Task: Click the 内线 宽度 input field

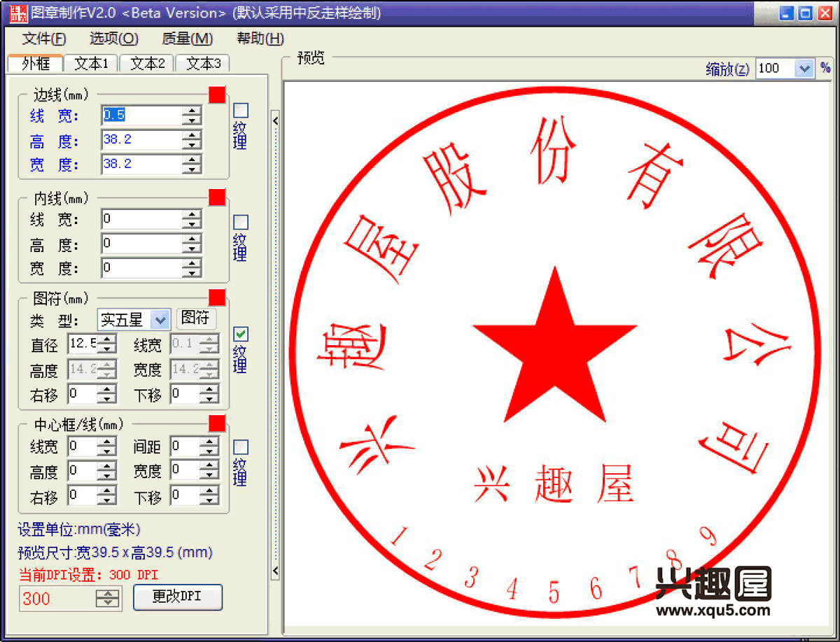Action: [x=142, y=268]
